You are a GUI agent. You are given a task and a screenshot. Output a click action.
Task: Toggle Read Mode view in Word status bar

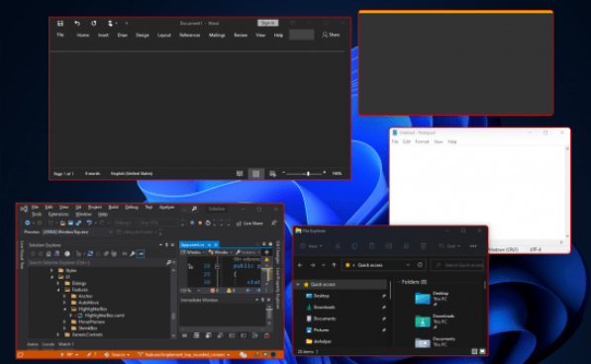[x=240, y=173]
